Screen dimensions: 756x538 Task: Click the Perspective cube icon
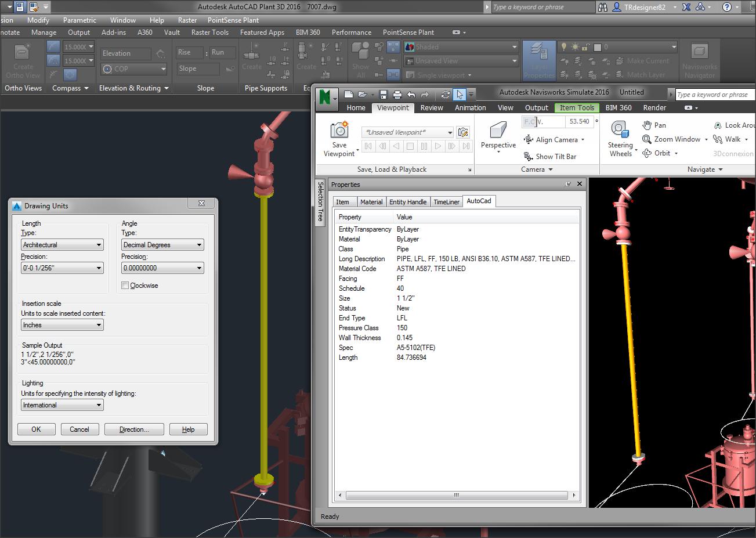click(x=498, y=129)
